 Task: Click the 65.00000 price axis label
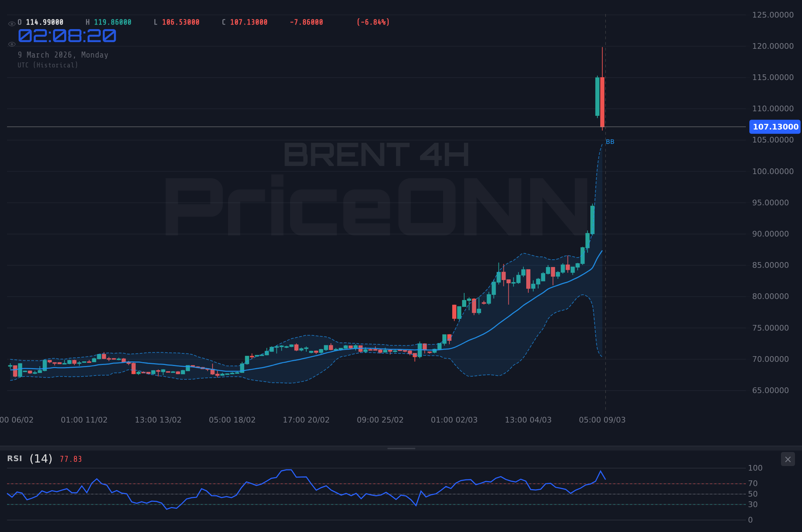pyautogui.click(x=770, y=391)
